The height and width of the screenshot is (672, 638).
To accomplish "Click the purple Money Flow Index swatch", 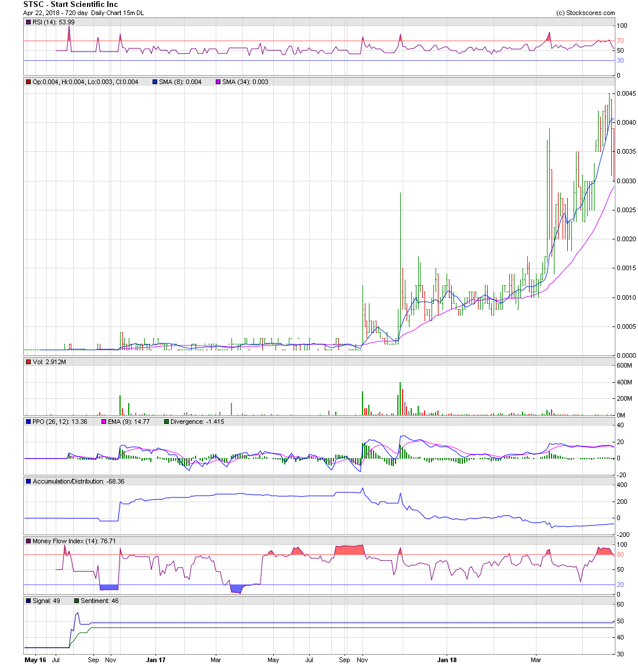I will tap(28, 541).
